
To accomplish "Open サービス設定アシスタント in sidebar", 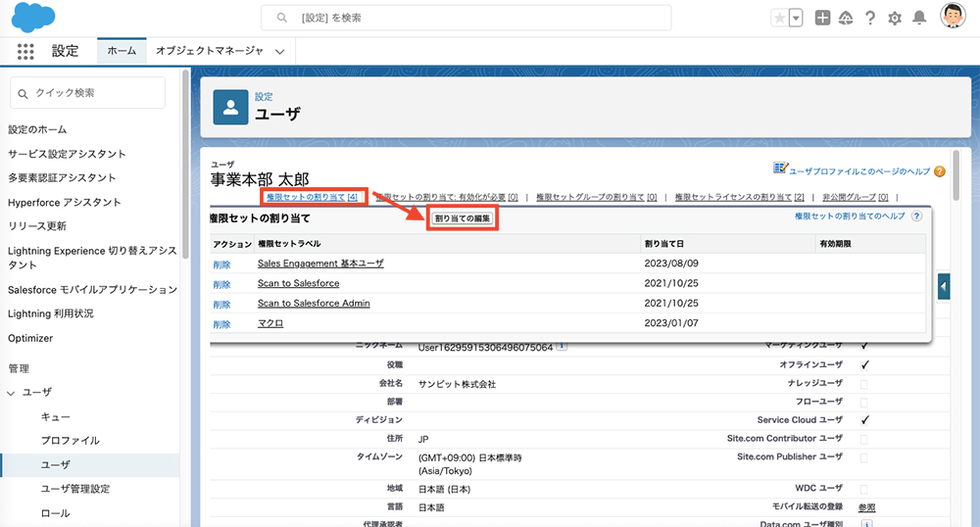I will [x=67, y=154].
